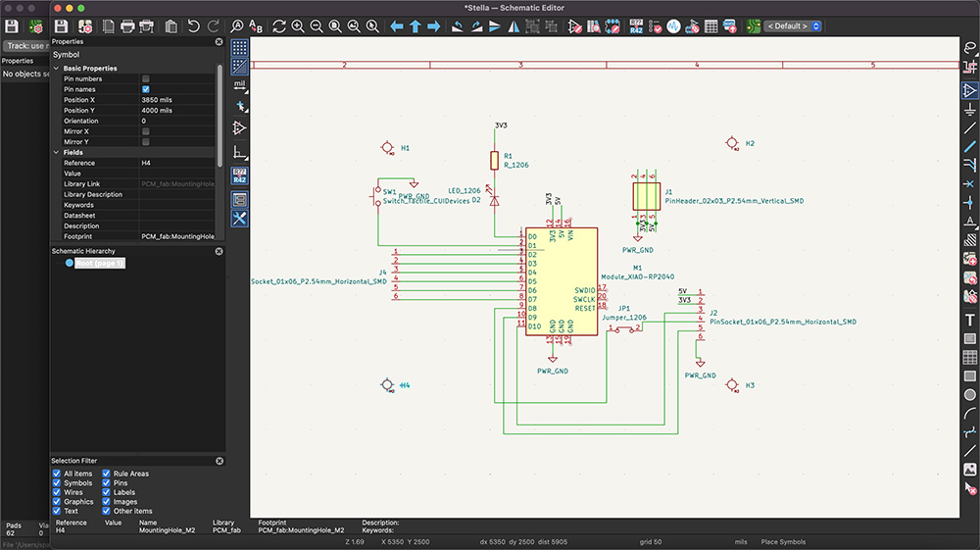Screen dimensions: 980x550
Task: Save the schematic in Schematic Editor toolbar
Action: 61,26
